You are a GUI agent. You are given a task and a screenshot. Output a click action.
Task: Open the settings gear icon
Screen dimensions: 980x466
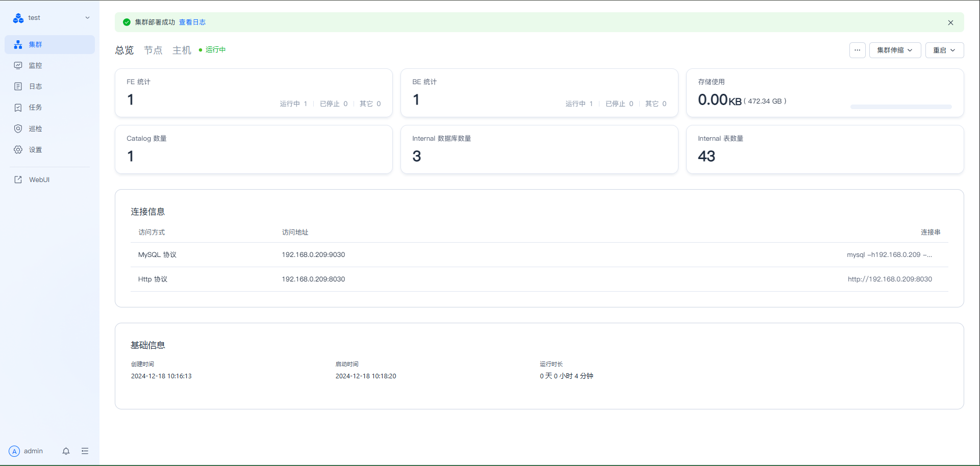click(x=18, y=150)
